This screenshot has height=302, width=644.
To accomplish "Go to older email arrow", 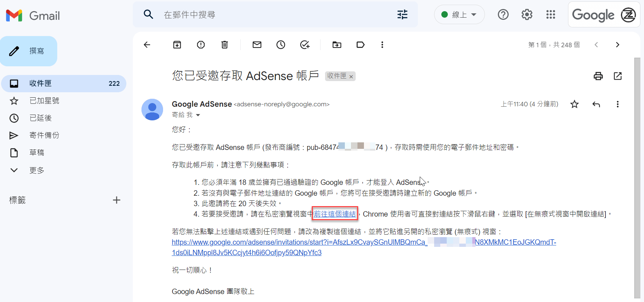I will tap(618, 45).
